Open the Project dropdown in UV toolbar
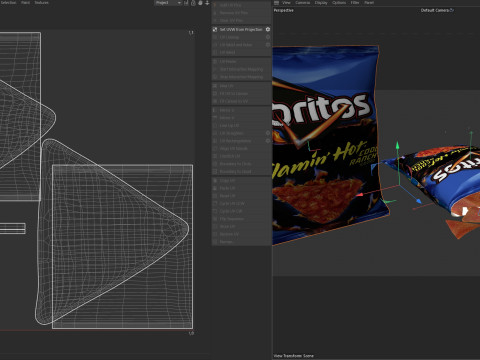This screenshot has width=480, height=360. [168, 3]
